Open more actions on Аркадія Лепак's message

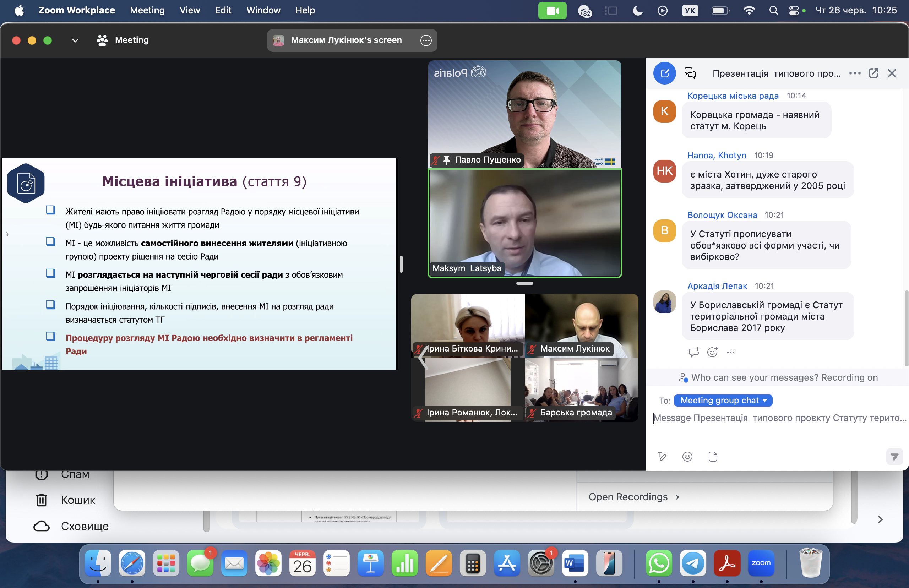point(730,352)
